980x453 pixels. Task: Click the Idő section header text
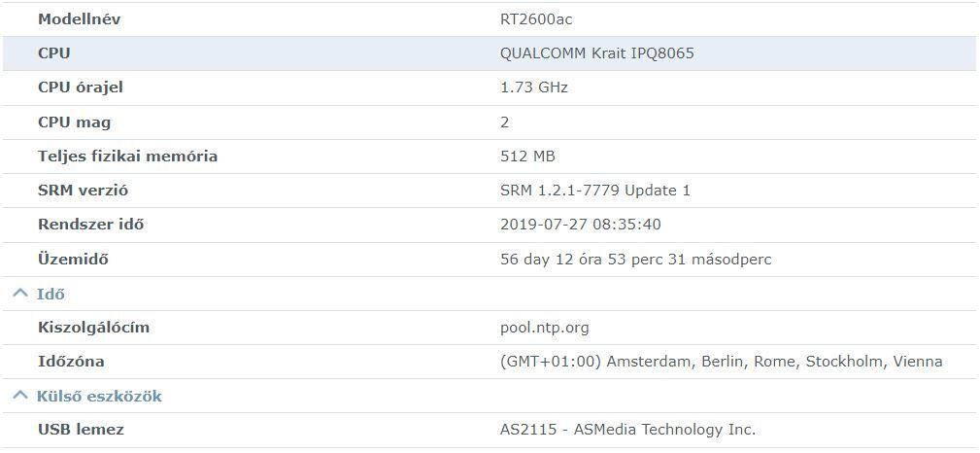tap(51, 294)
